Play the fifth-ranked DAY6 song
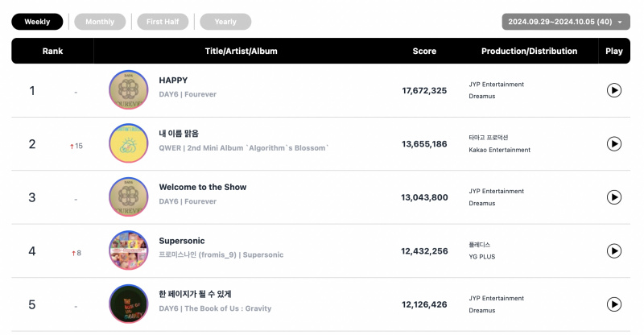Image resolution: width=644 pixels, height=335 pixels. click(613, 304)
